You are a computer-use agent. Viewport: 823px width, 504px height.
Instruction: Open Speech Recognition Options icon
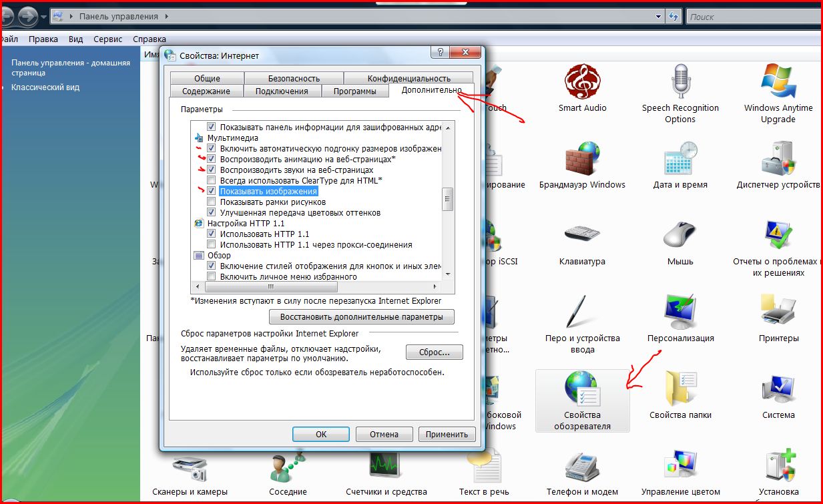[680, 94]
